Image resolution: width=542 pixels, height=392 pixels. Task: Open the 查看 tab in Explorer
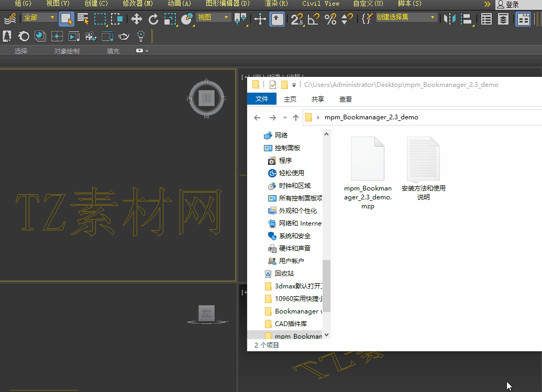tap(345, 99)
